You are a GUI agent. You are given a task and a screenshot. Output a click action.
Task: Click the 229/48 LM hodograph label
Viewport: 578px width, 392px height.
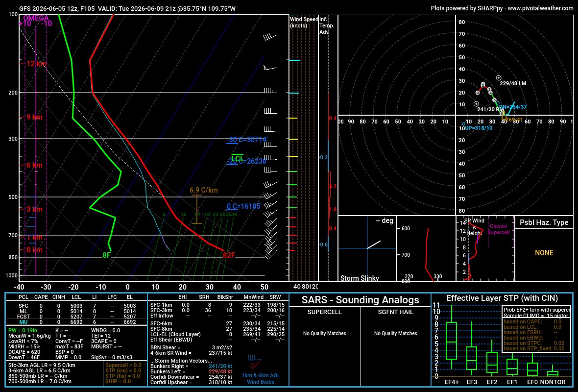tap(513, 83)
